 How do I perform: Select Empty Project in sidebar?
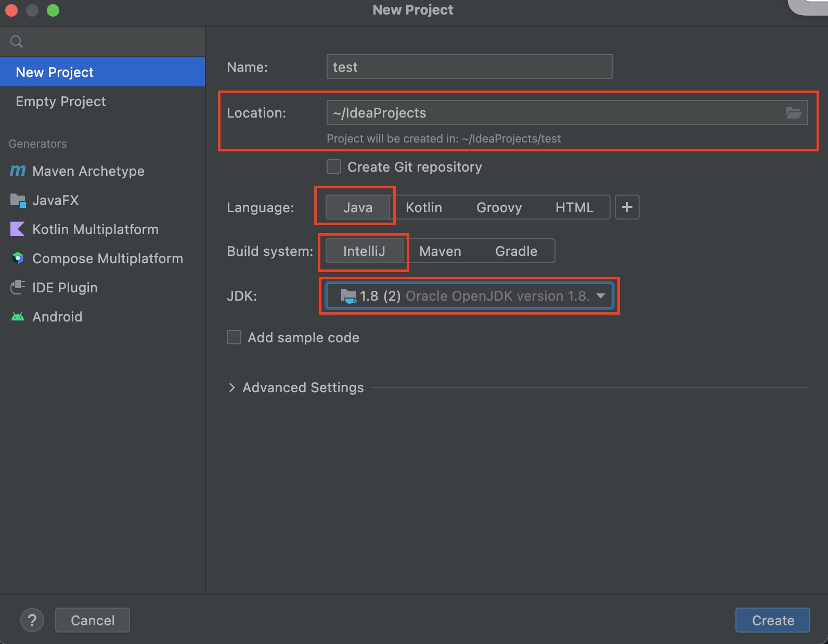point(61,101)
